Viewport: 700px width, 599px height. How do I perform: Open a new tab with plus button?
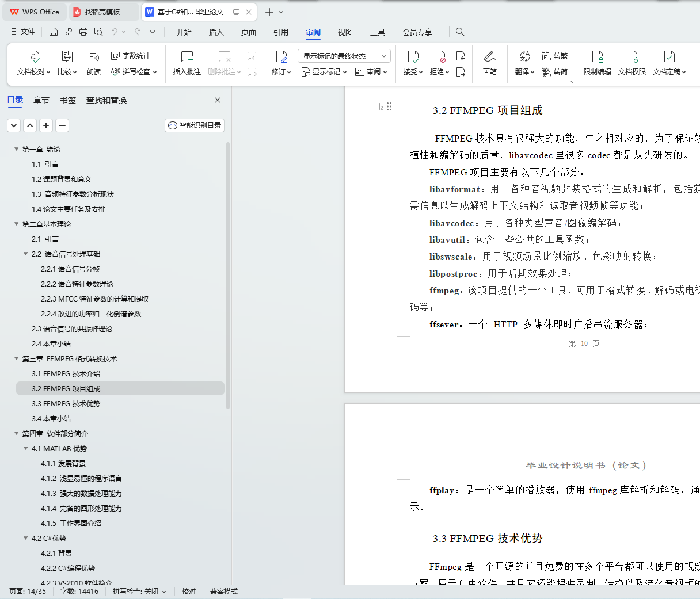point(269,12)
